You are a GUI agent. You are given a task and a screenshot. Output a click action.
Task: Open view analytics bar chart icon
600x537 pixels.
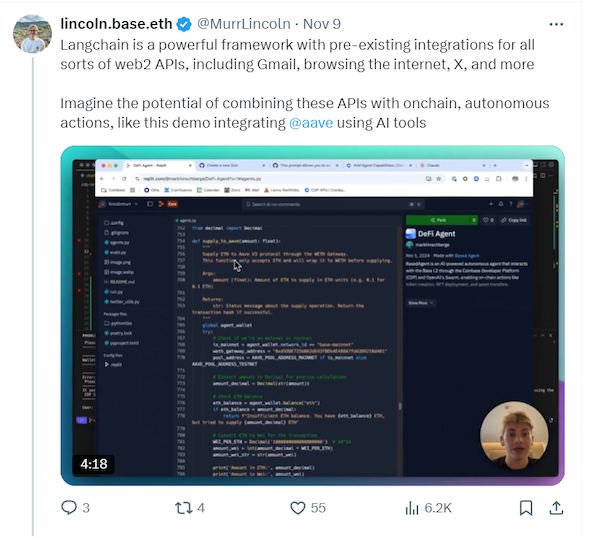coord(412,508)
